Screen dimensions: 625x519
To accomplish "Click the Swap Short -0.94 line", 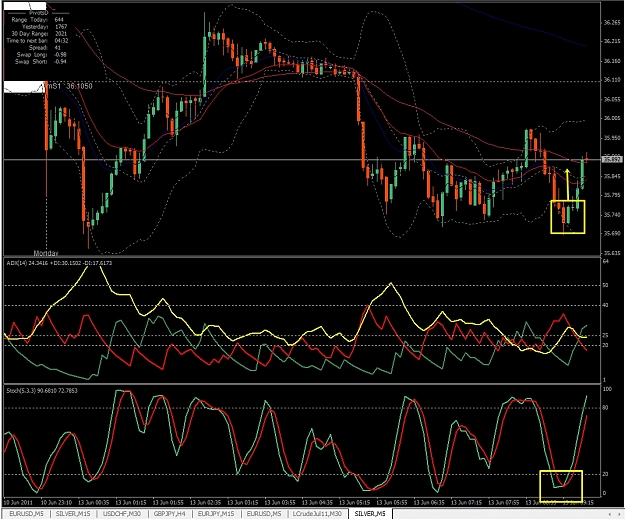I will click(x=40, y=61).
